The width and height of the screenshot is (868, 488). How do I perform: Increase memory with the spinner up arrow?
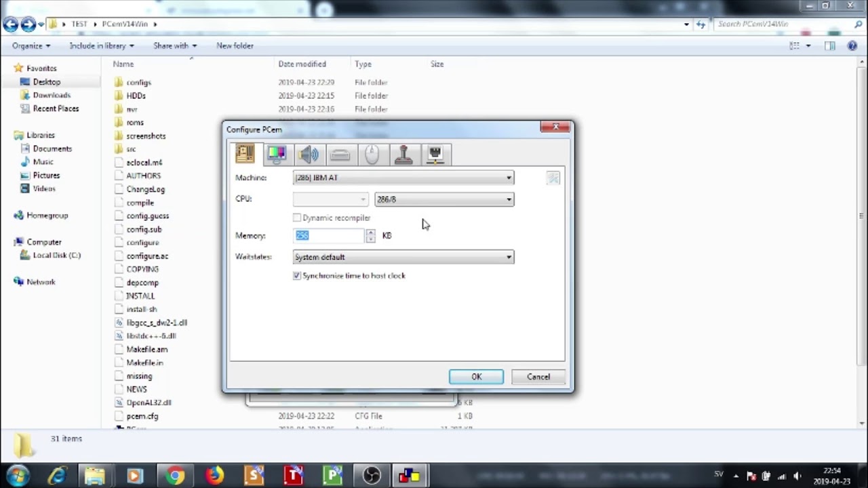[x=370, y=232]
